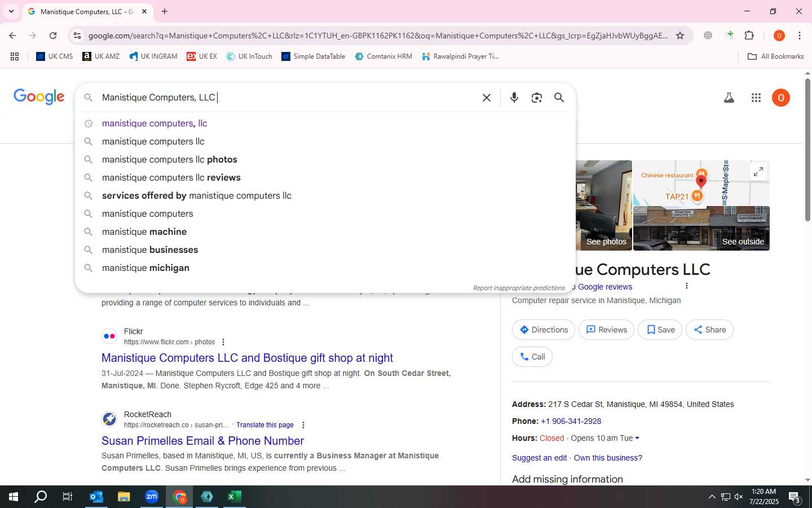View site information icon in address bar
The width and height of the screenshot is (812, 508).
coord(77,36)
